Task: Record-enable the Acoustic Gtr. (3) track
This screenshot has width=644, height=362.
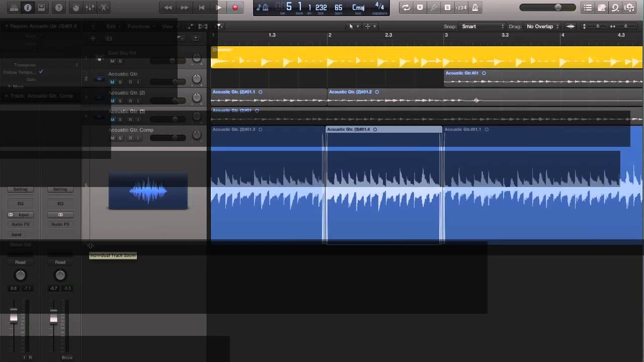Action: (x=130, y=120)
